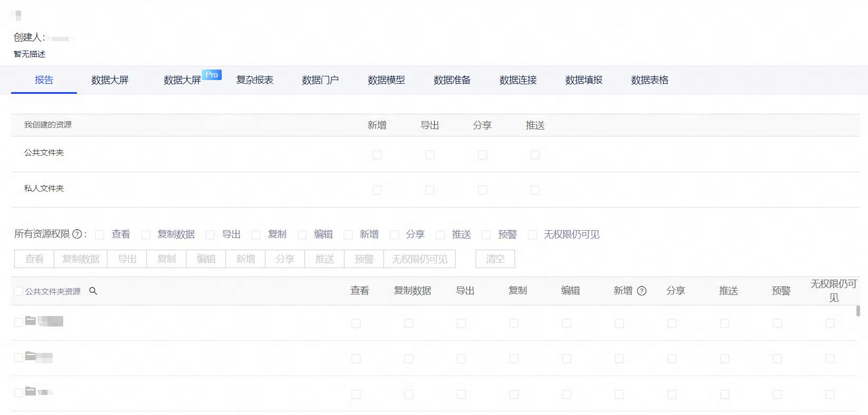Switch to the 数据门户 tab

pyautogui.click(x=320, y=80)
